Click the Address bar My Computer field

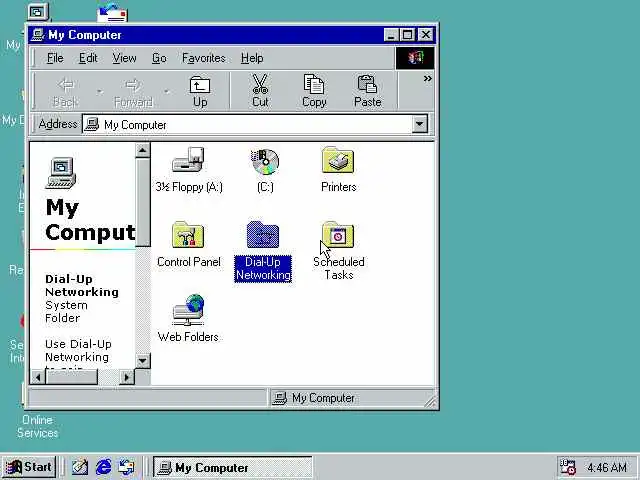247,124
